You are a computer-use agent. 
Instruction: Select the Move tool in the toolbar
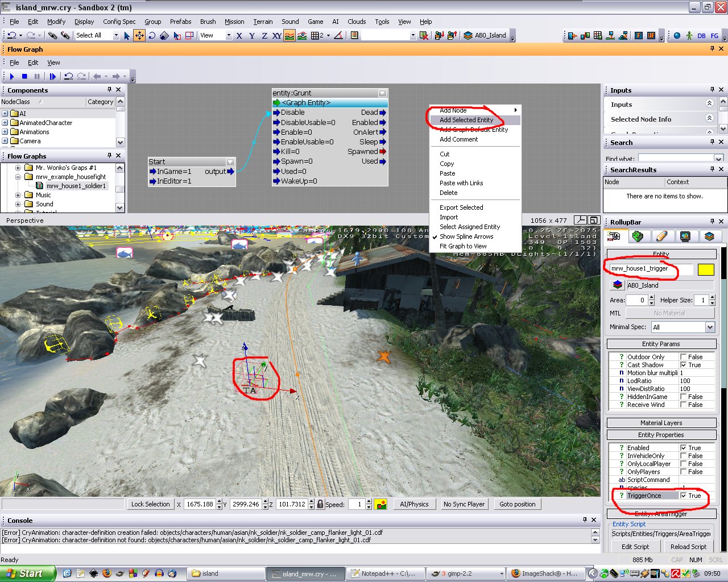[x=139, y=35]
